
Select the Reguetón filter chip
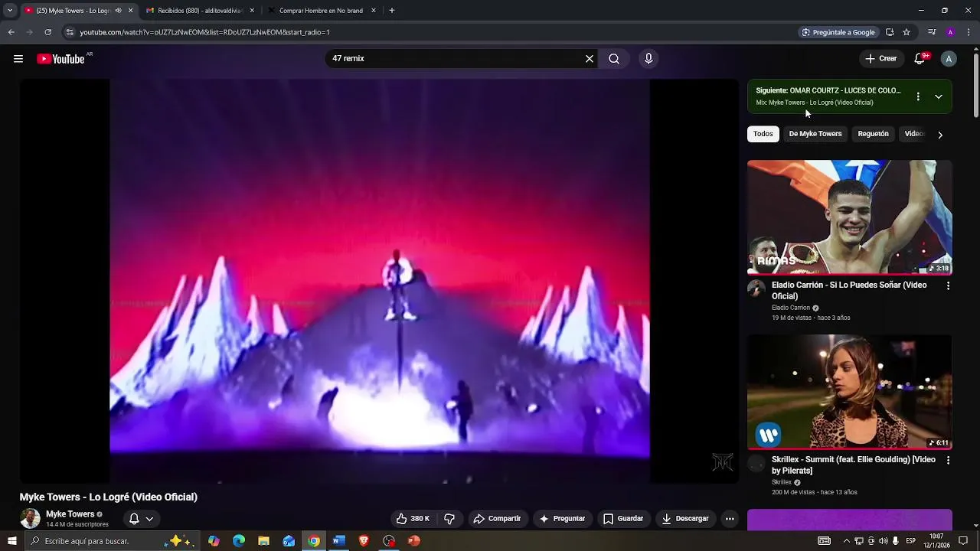(874, 134)
